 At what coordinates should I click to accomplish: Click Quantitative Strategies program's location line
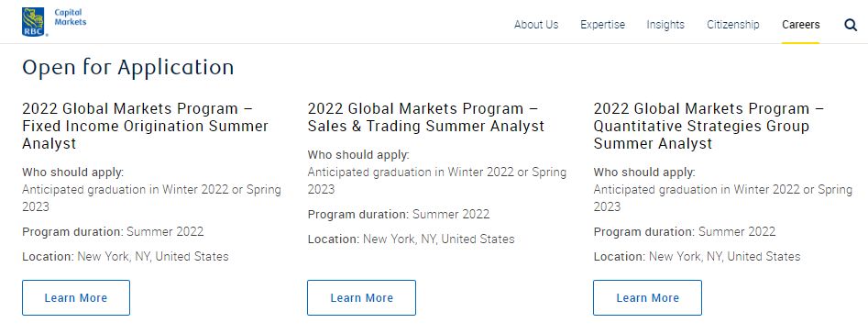pos(697,256)
